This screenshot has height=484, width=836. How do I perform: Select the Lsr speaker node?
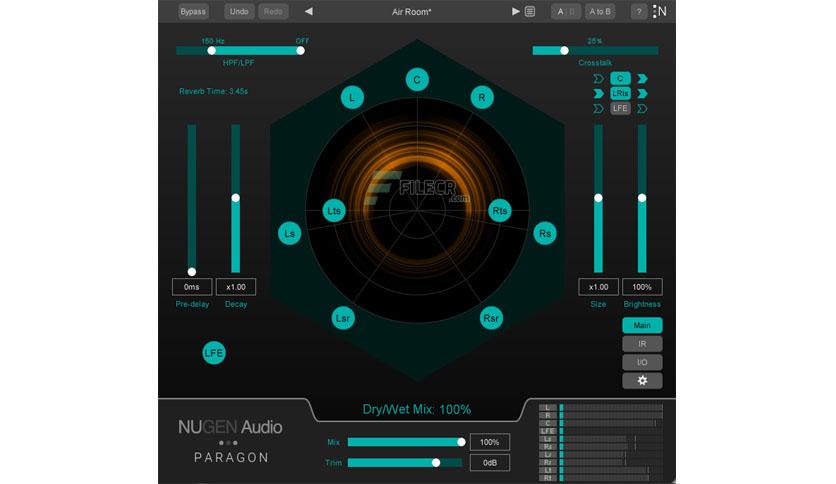click(x=343, y=318)
